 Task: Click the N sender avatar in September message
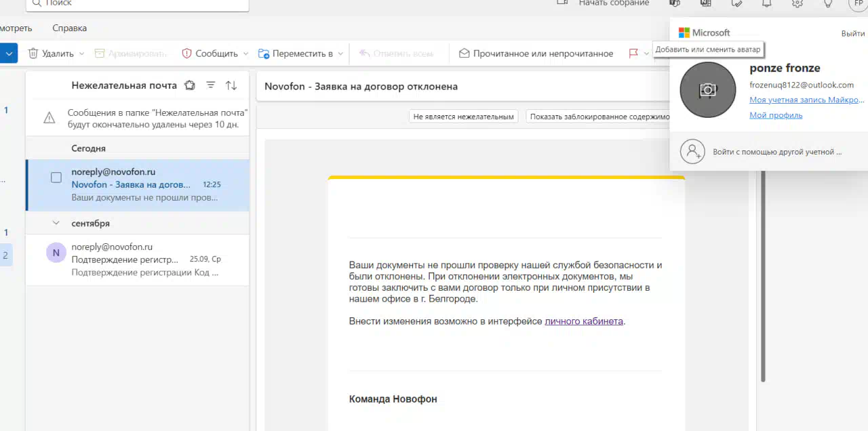[56, 253]
